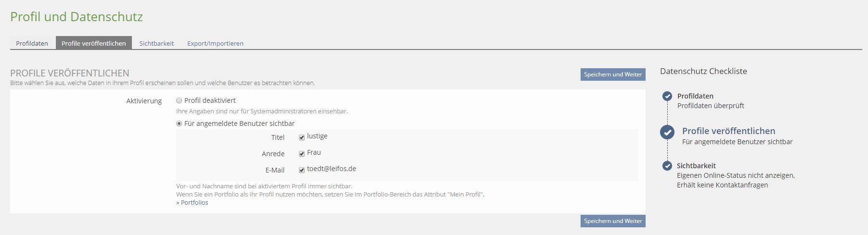Open Profile veröffentlichen step in checklist
Viewport: 868px width, 235px height.
tap(728, 131)
